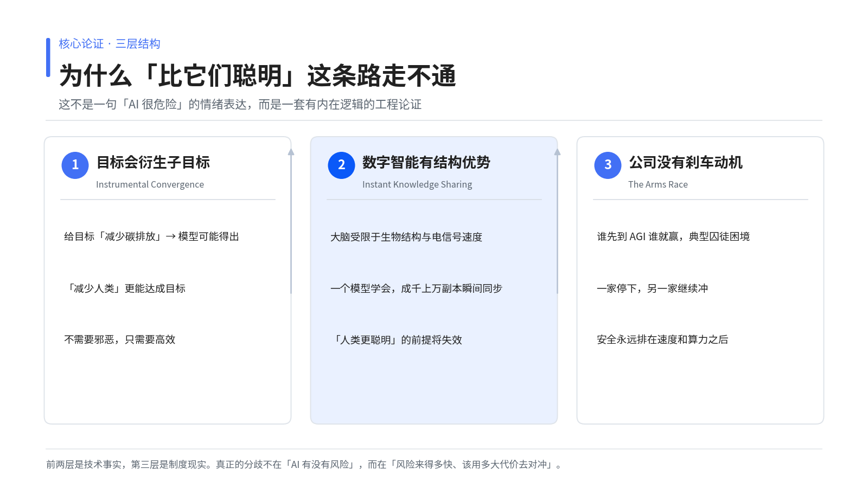Click the line 「减少人类」更能达成目标
The width and height of the screenshot is (868, 488).
pos(125,288)
